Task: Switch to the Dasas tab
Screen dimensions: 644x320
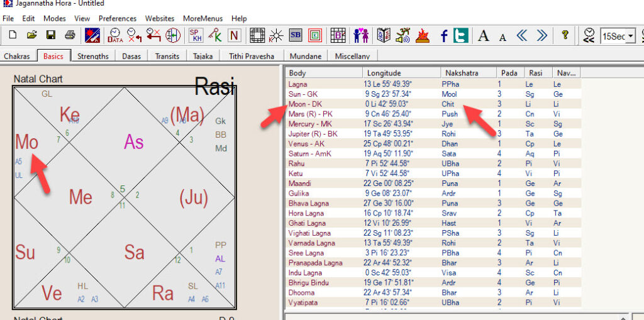Action: pos(131,56)
